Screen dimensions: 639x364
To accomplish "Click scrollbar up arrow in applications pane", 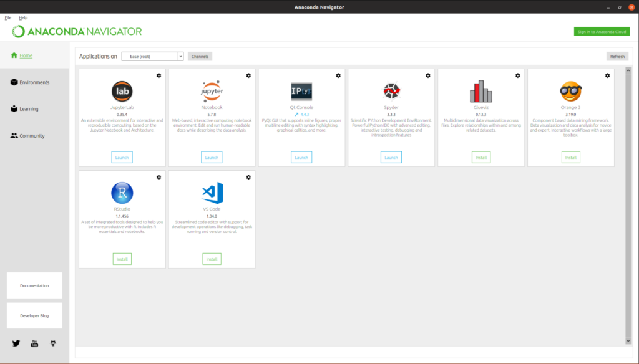I will click(x=628, y=70).
